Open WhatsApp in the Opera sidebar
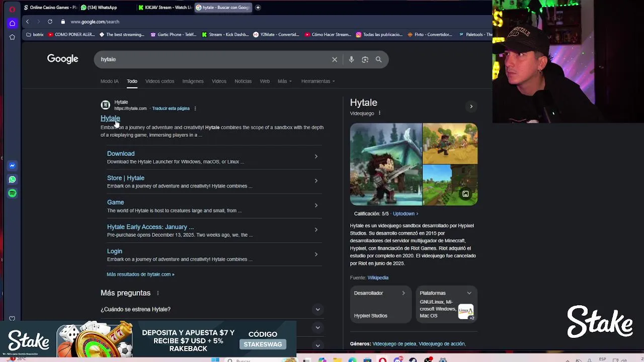 coord(12,179)
